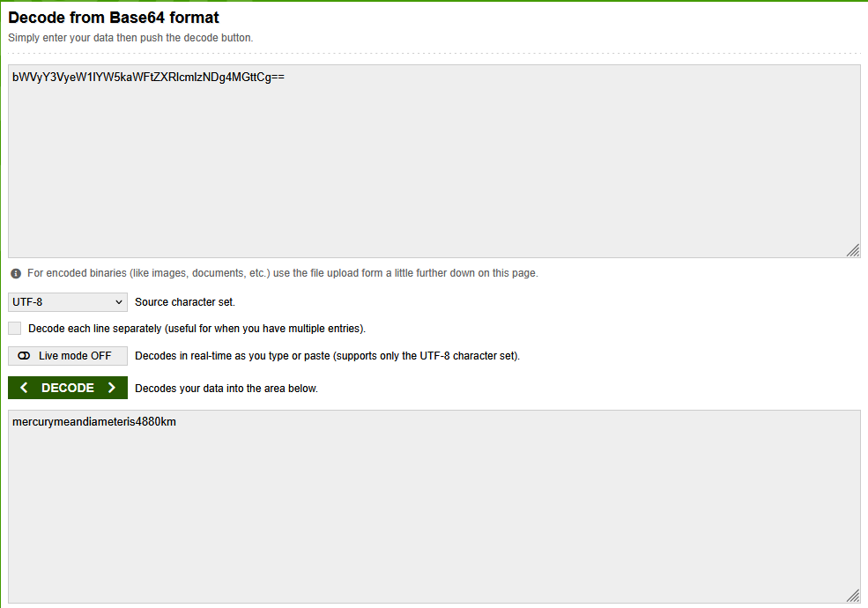The height and width of the screenshot is (608, 868).
Task: Click the right chevron on the DECODE button
Action: pos(111,388)
